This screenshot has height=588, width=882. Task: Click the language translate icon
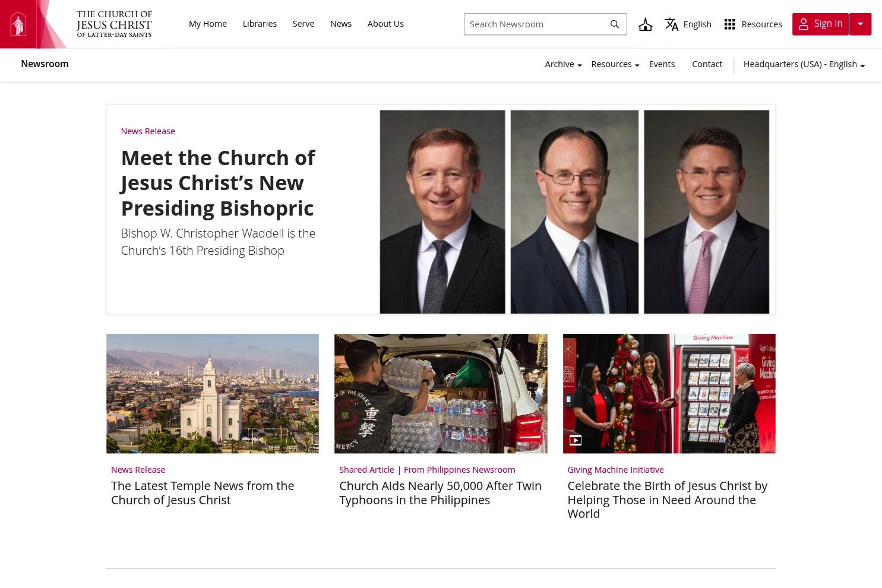tap(672, 24)
